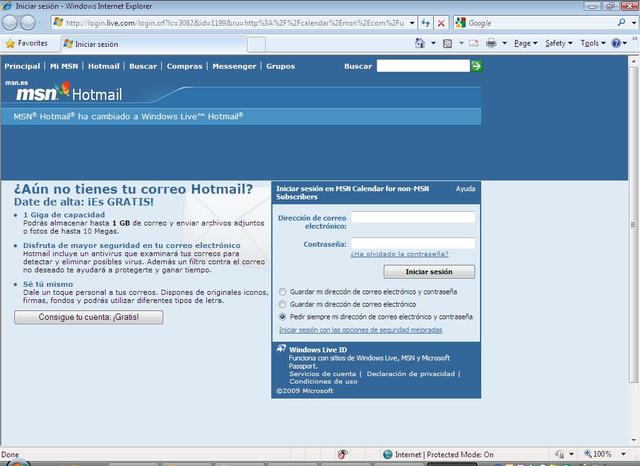Click the RSS feeds icon in command bar

(x=447, y=43)
